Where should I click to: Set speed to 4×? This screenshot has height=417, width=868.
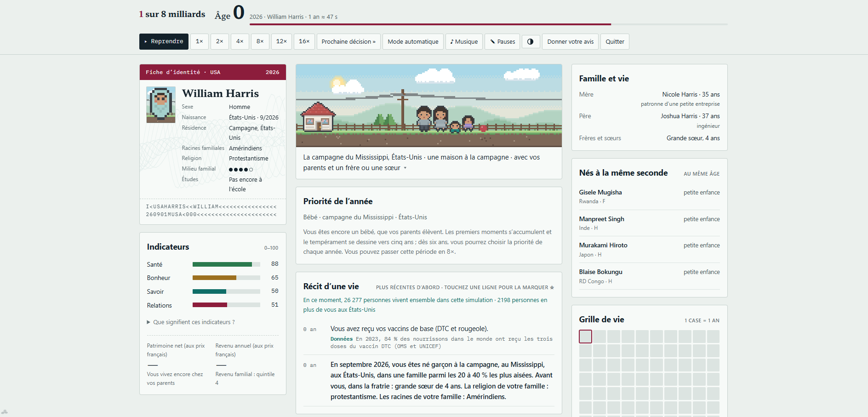(240, 41)
